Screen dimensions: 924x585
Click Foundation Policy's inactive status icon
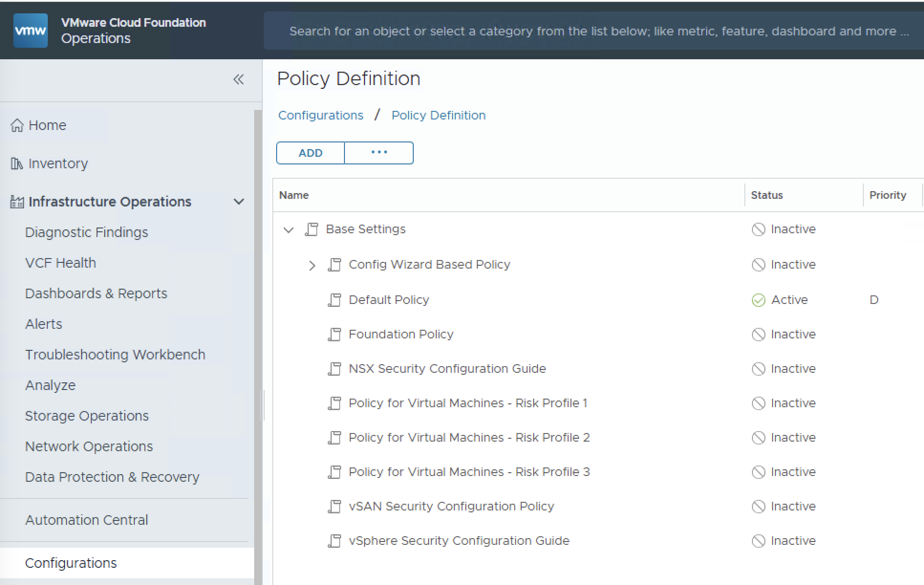pos(758,335)
